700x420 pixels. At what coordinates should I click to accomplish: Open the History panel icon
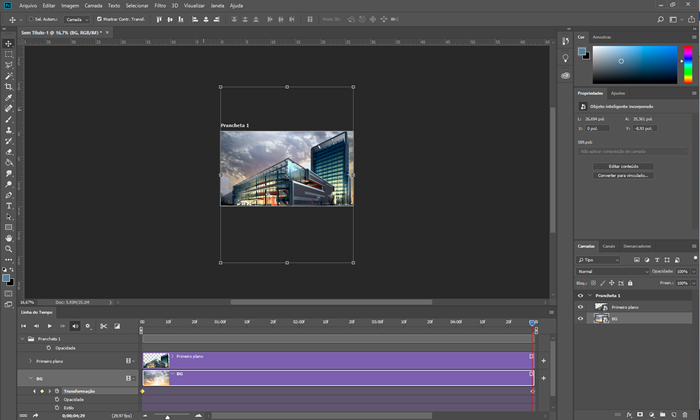pyautogui.click(x=565, y=41)
